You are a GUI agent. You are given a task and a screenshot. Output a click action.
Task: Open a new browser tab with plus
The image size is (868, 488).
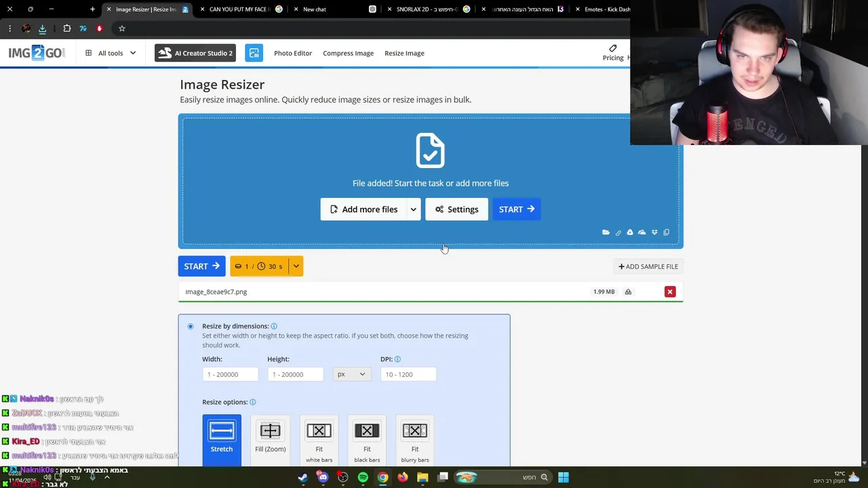tap(92, 9)
